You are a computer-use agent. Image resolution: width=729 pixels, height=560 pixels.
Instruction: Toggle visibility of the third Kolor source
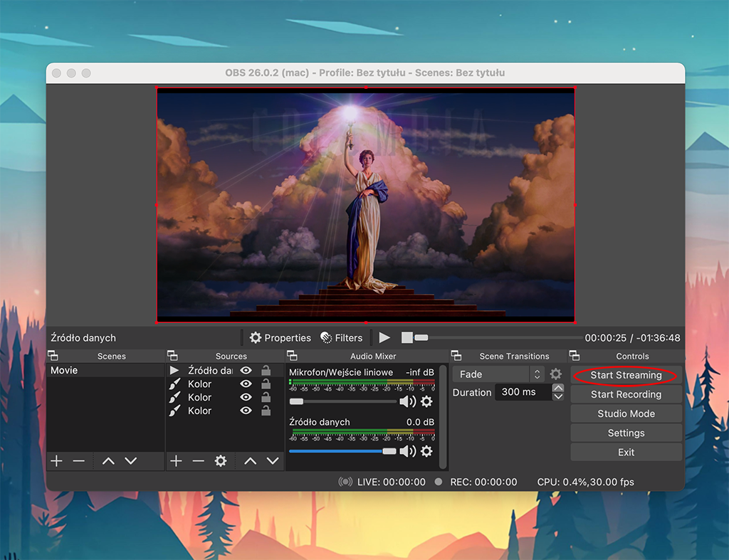[x=246, y=411]
